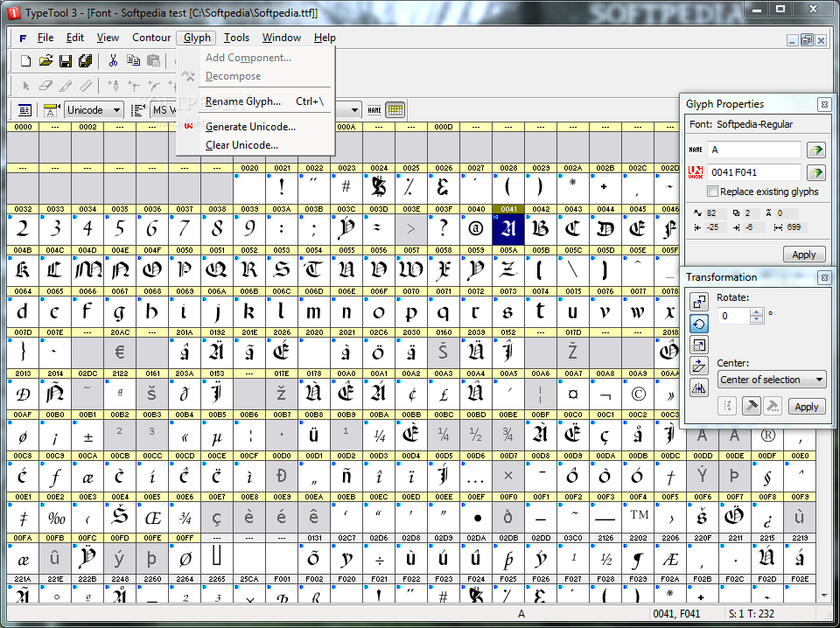Viewport: 840px width, 628px height.
Task: Minimize the inner font document window
Action: coord(793,39)
